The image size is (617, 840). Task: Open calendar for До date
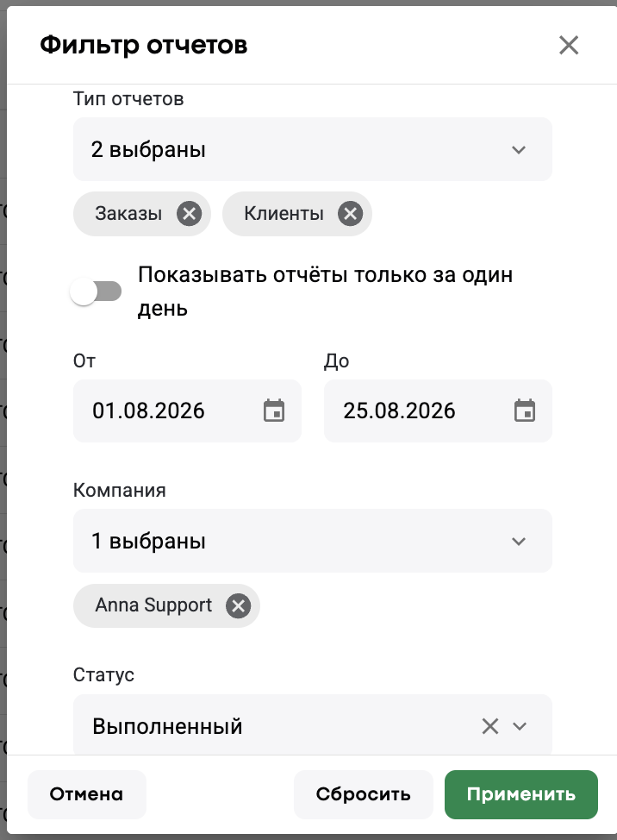point(525,411)
